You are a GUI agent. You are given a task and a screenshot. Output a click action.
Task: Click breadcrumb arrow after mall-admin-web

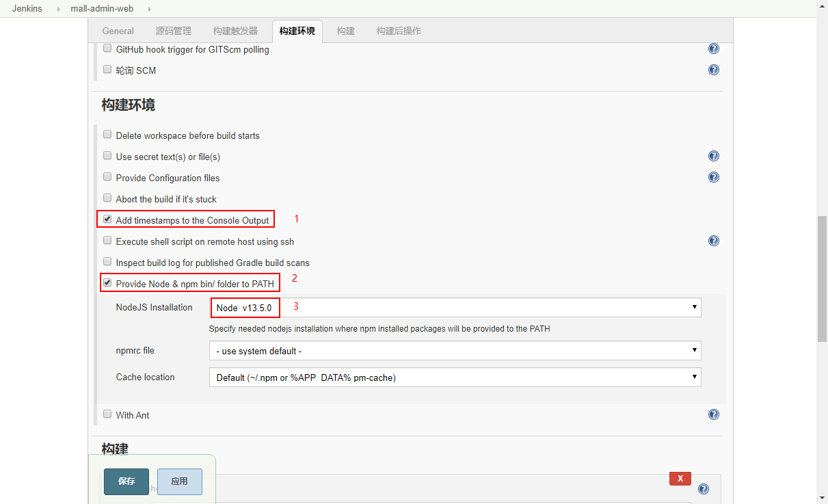[150, 9]
